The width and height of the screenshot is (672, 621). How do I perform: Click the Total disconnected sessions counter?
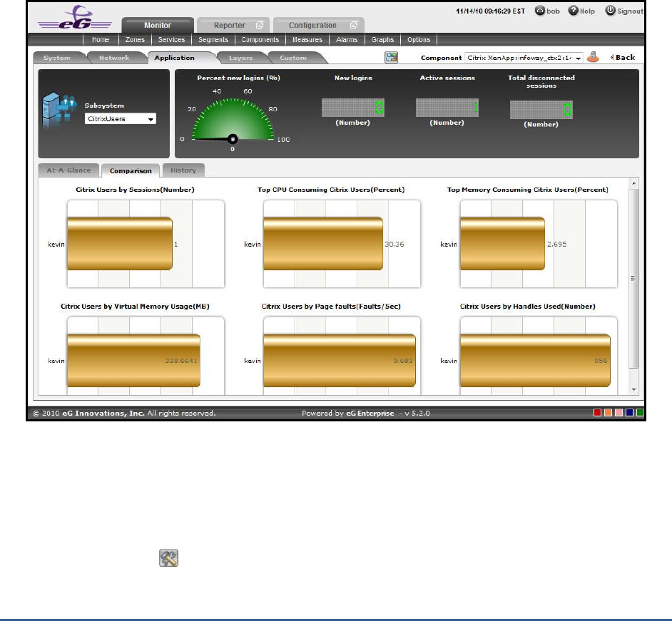(541, 110)
